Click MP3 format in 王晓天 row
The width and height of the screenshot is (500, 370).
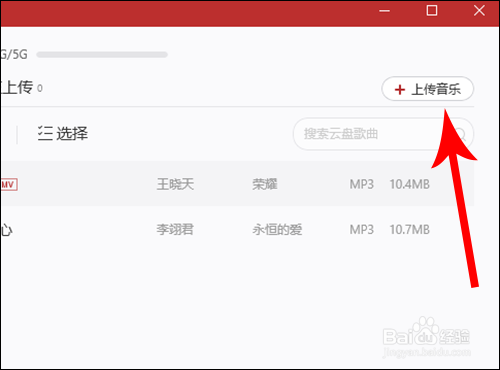362,184
